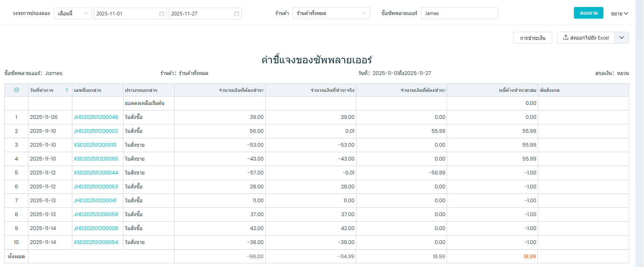Screen dimensions: 644x267
Task: Open end date calendar icon
Action: pos(237,14)
